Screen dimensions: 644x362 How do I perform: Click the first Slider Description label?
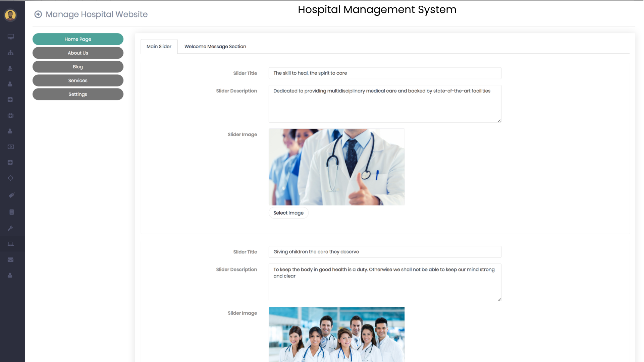pyautogui.click(x=236, y=91)
